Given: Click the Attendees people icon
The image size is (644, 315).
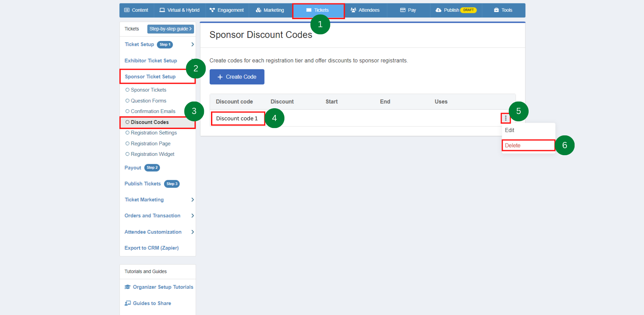Looking at the screenshot, I should [353, 10].
